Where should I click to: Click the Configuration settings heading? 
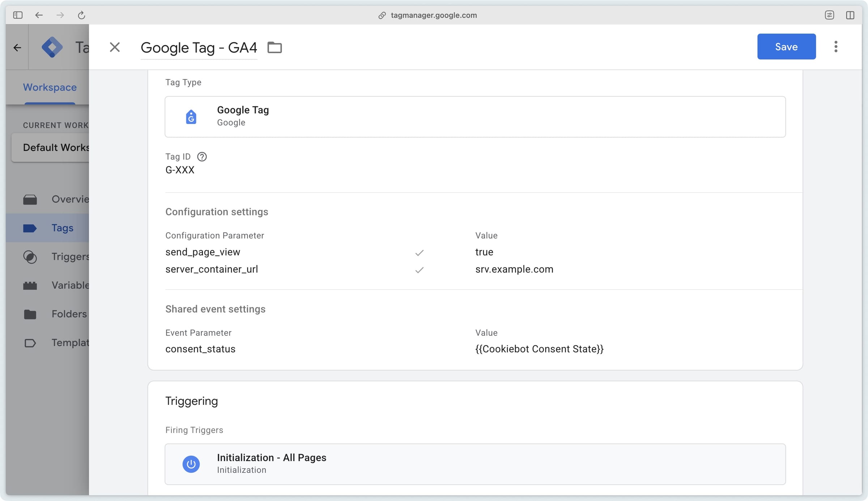point(217,212)
